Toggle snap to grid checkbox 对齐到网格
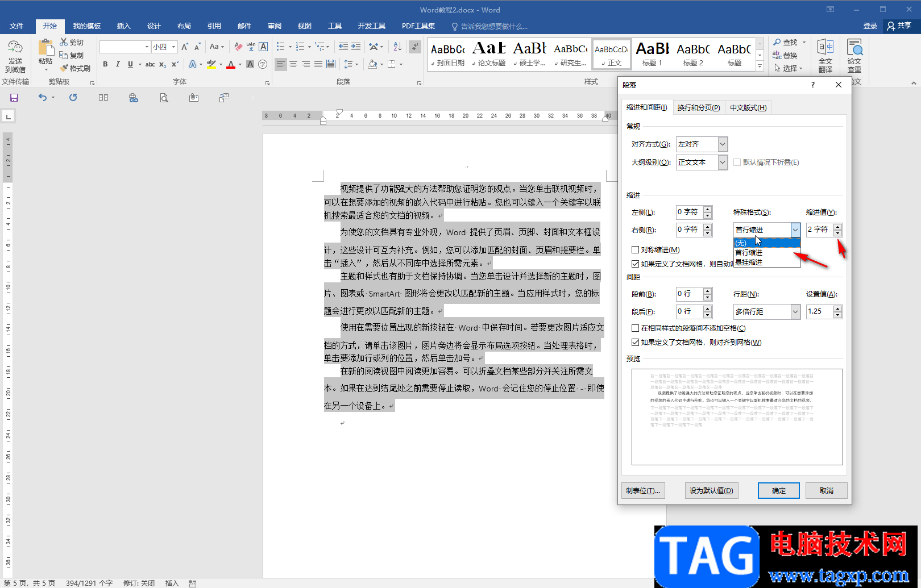The width and height of the screenshot is (921, 588). [636, 342]
